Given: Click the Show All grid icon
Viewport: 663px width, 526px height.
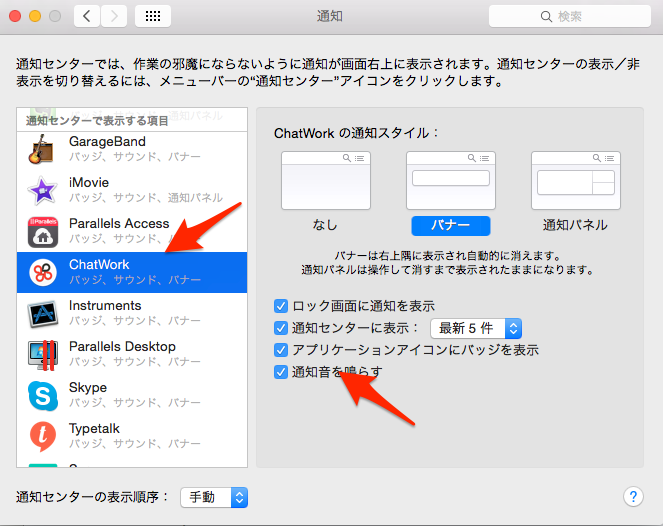Looking at the screenshot, I should pyautogui.click(x=153, y=16).
